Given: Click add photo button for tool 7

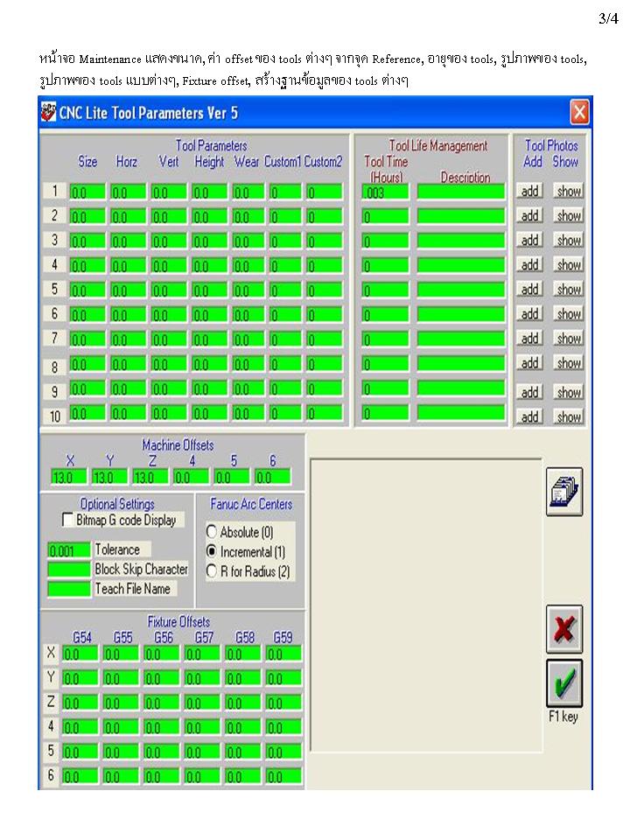Looking at the screenshot, I should pyautogui.click(x=530, y=339).
